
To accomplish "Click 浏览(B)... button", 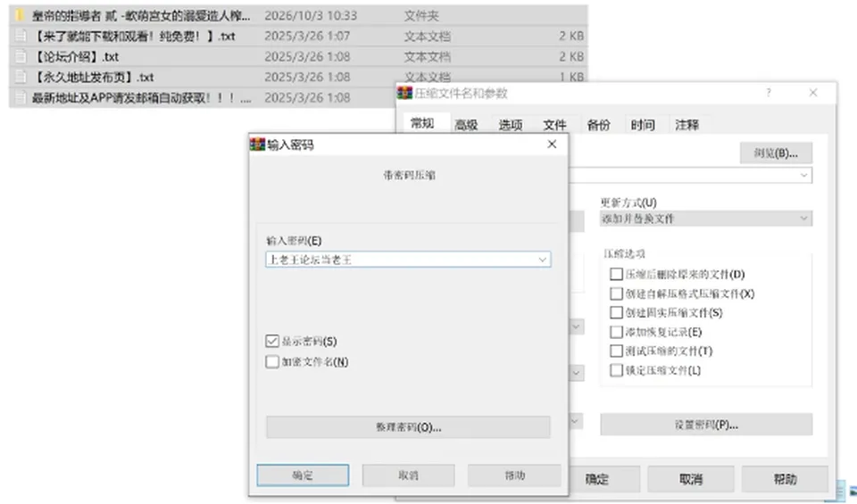I will coord(776,153).
